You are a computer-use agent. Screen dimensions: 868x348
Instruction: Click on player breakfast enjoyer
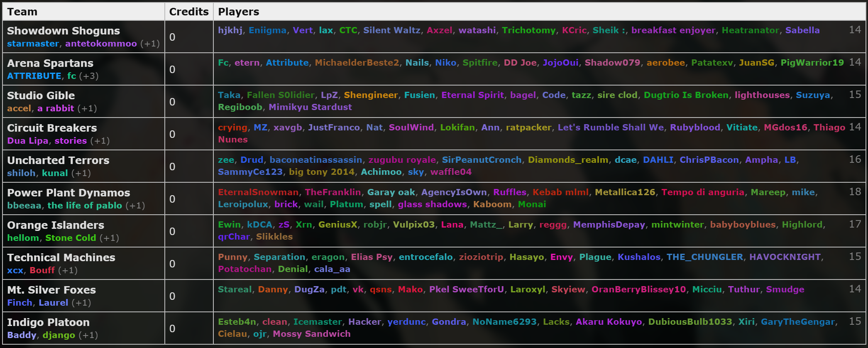pos(673,30)
